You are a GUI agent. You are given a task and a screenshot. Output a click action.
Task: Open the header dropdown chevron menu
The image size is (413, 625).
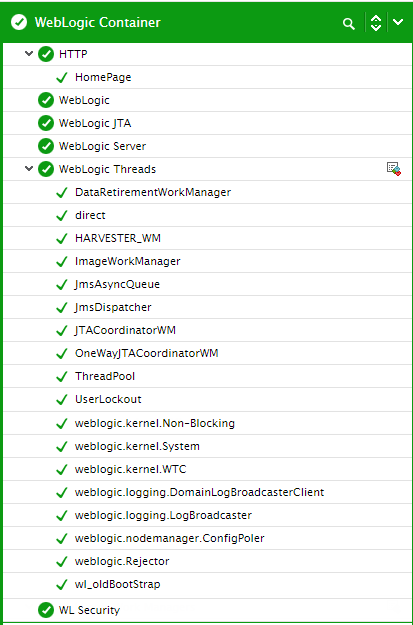(398, 22)
